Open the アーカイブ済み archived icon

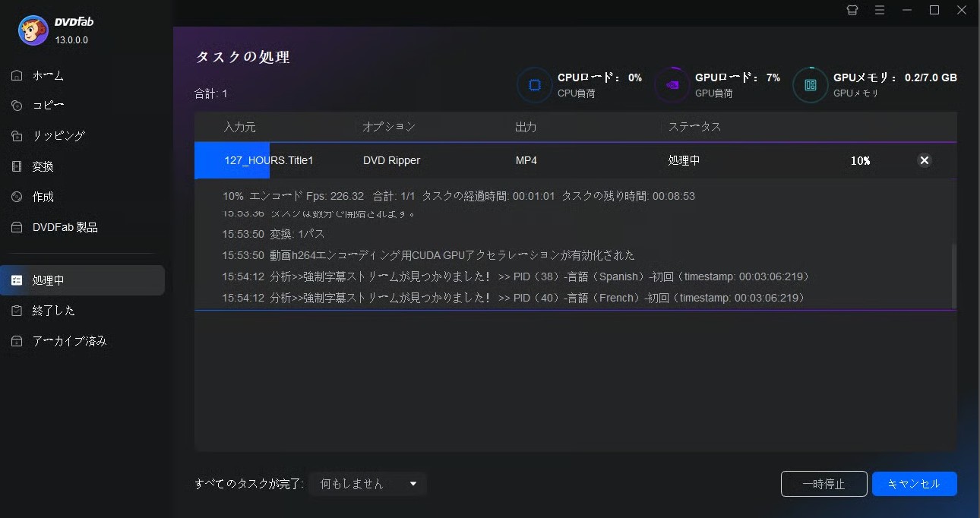tap(17, 341)
